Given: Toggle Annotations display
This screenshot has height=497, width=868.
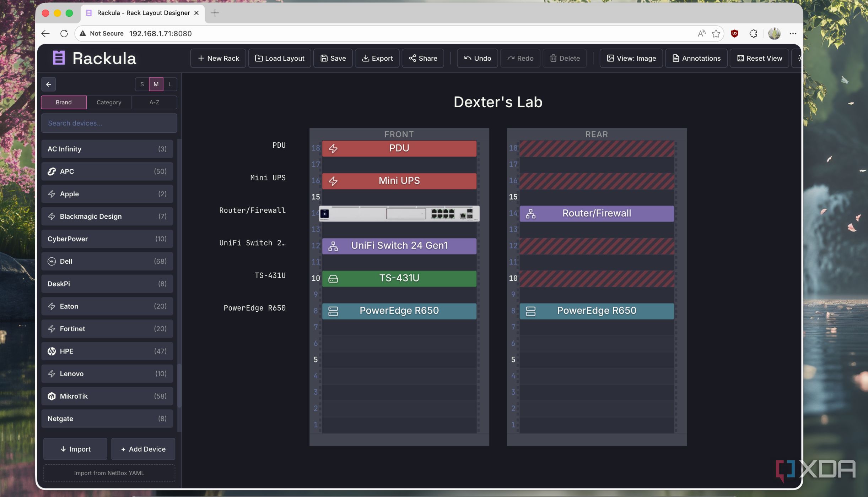Looking at the screenshot, I should point(696,58).
